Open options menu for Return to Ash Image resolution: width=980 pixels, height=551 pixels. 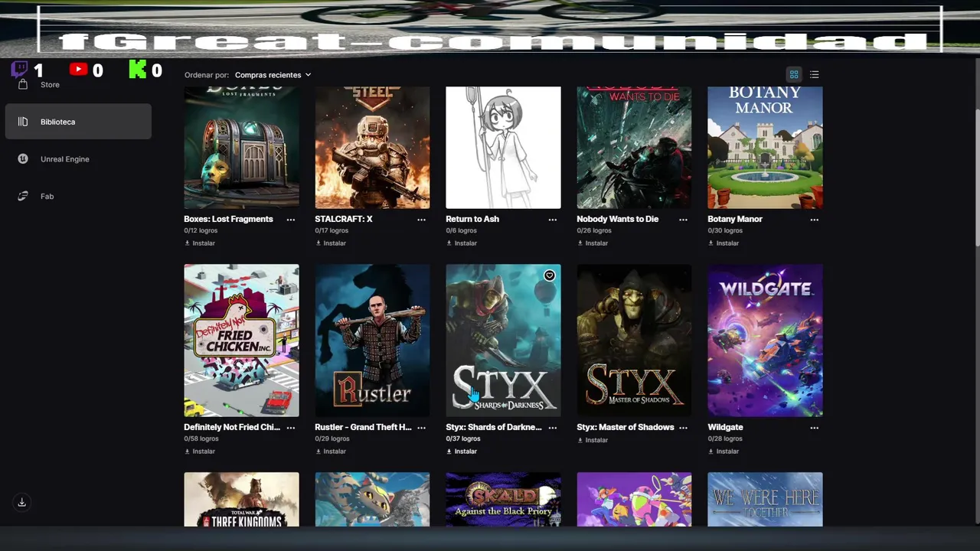coord(553,220)
